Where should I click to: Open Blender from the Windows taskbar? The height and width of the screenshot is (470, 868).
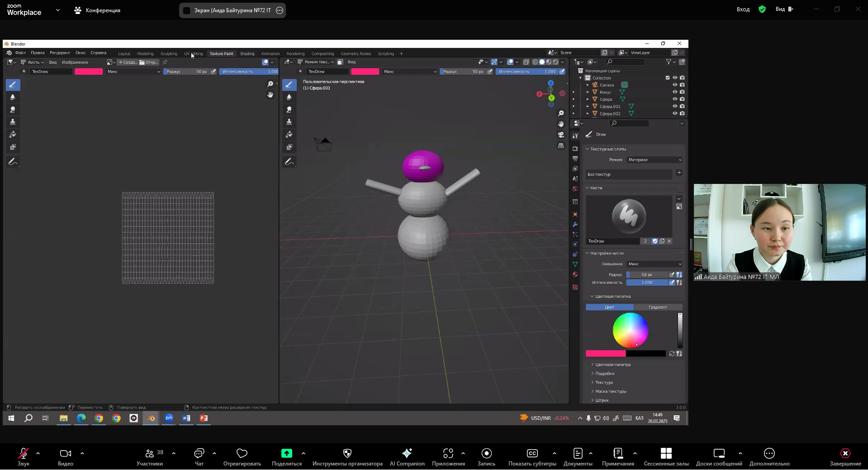coord(151,418)
